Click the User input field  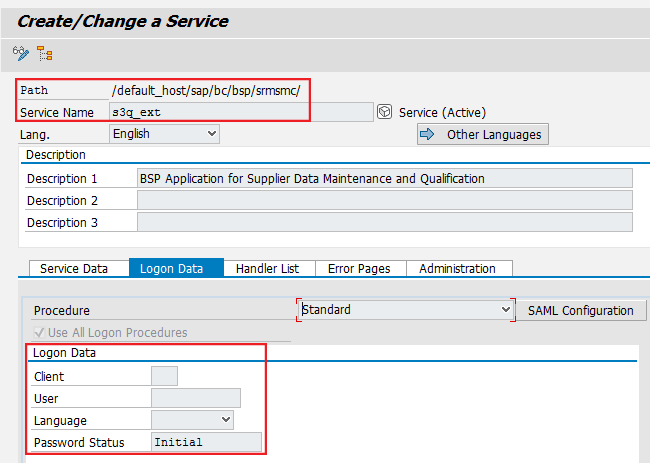point(195,398)
